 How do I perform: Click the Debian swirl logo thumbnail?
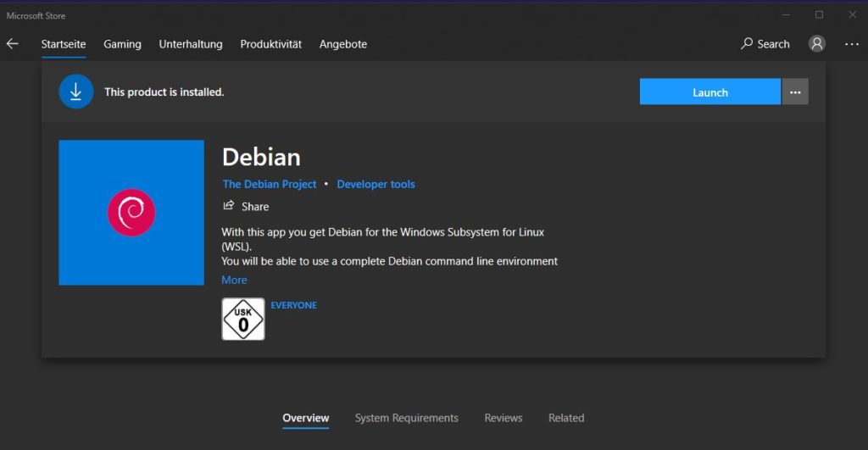tap(131, 213)
